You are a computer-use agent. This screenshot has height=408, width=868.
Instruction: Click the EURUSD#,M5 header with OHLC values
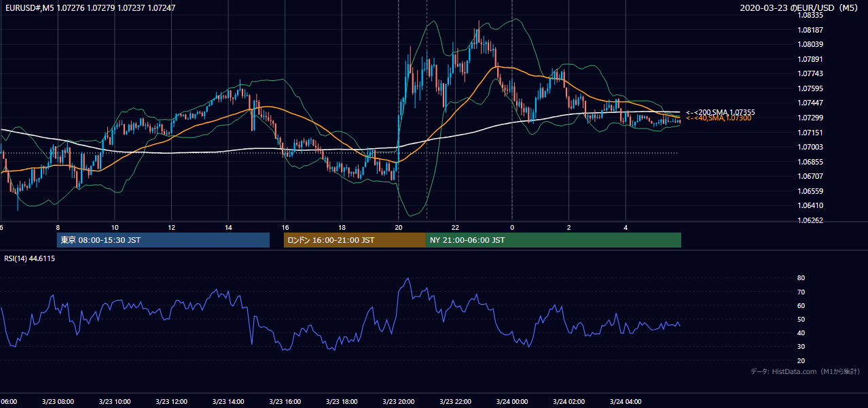pyautogui.click(x=90, y=7)
